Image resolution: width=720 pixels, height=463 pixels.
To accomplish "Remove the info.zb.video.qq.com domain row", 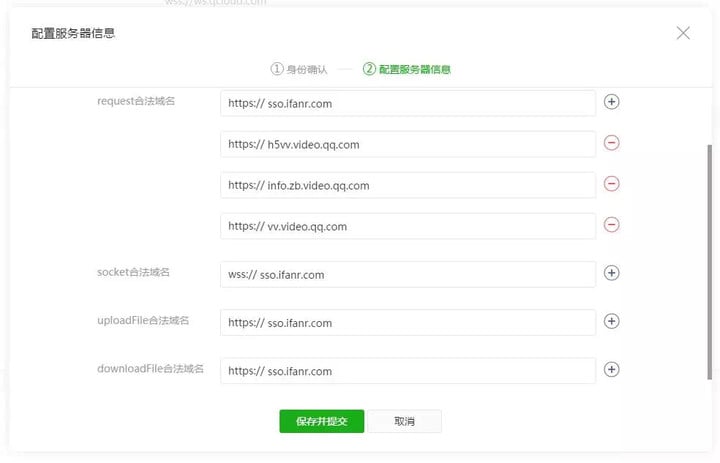I will [611, 184].
